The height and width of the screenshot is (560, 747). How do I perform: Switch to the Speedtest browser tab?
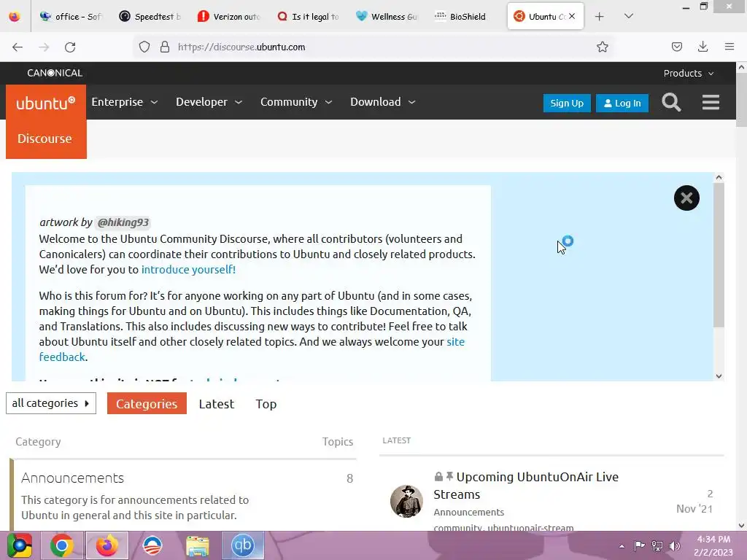150,17
